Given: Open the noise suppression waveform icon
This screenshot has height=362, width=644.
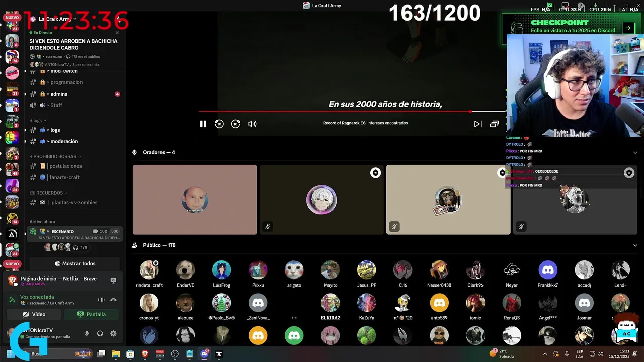Looking at the screenshot, I should [x=101, y=300].
